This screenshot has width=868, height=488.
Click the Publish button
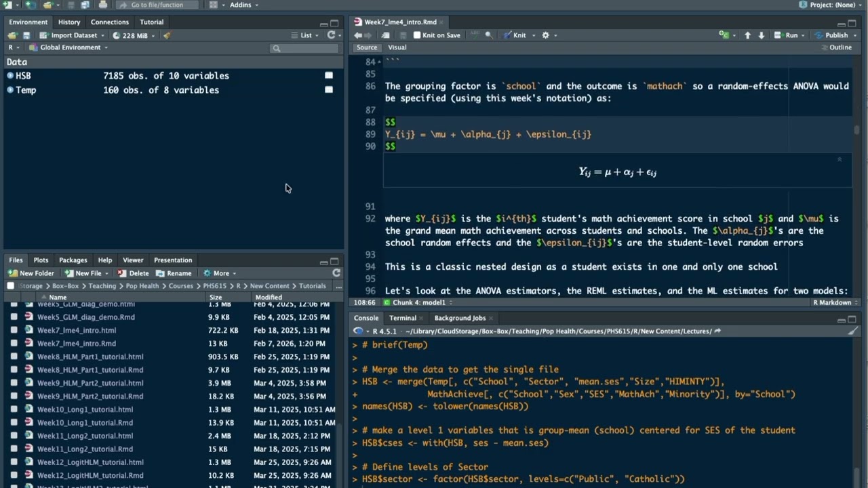(x=831, y=35)
